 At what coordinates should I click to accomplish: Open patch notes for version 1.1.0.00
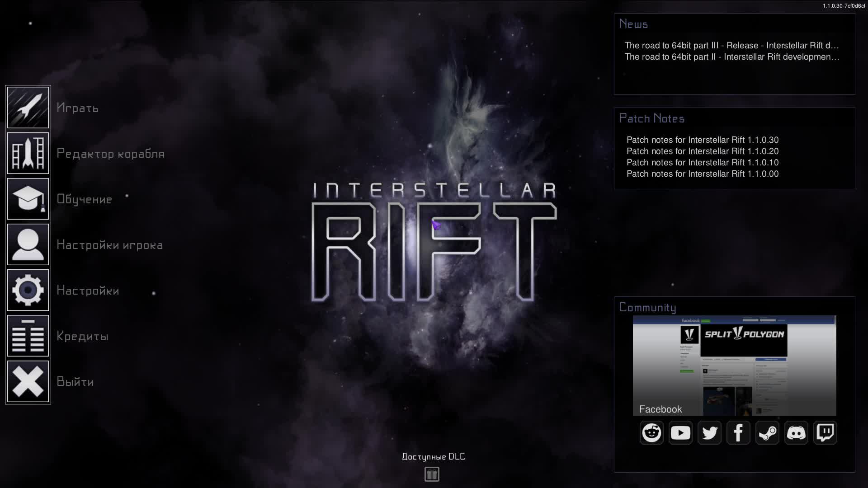pos(703,174)
